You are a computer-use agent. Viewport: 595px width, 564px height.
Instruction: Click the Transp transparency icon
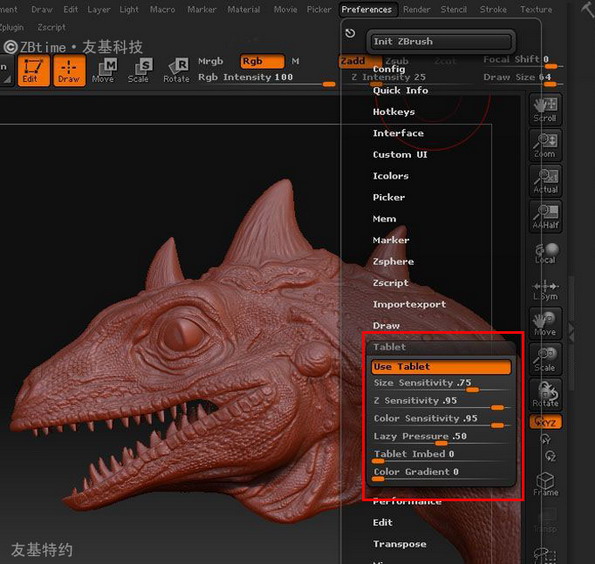point(546,521)
